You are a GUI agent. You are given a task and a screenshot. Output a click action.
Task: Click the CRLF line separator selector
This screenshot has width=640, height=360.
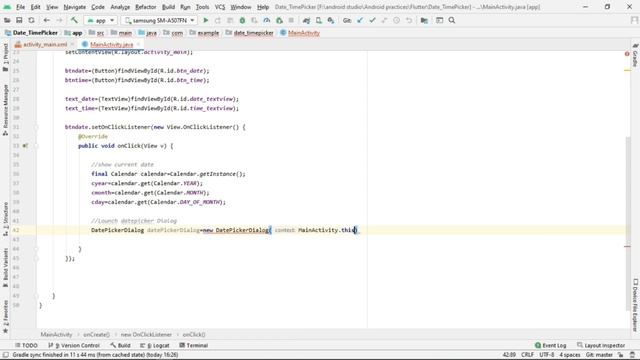click(527, 355)
